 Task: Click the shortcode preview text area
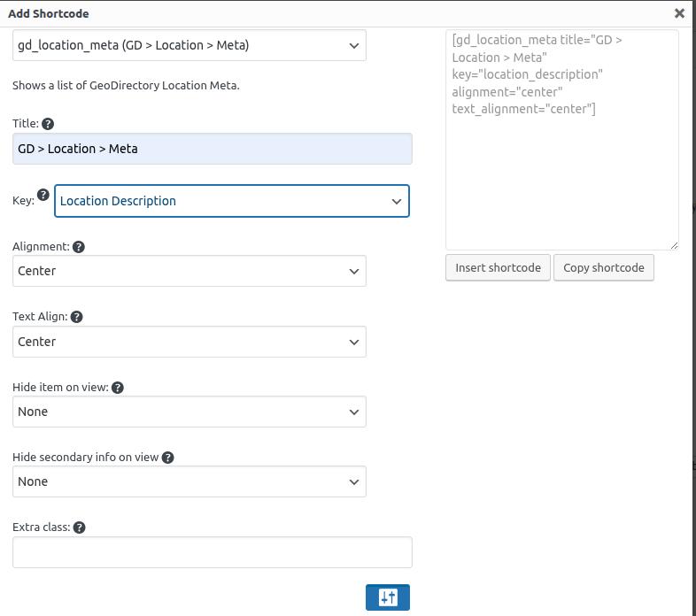[x=561, y=177]
